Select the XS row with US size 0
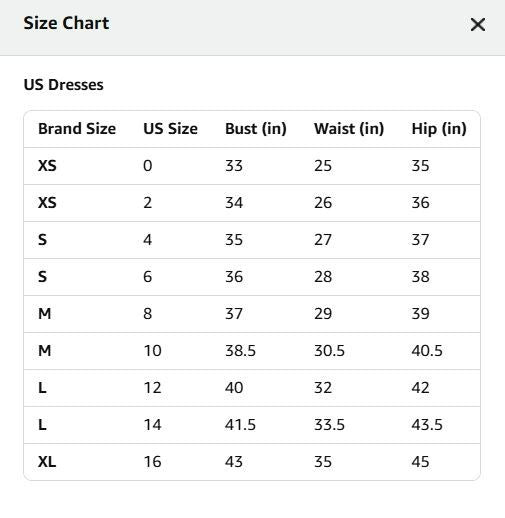505x518 pixels. (x=252, y=166)
